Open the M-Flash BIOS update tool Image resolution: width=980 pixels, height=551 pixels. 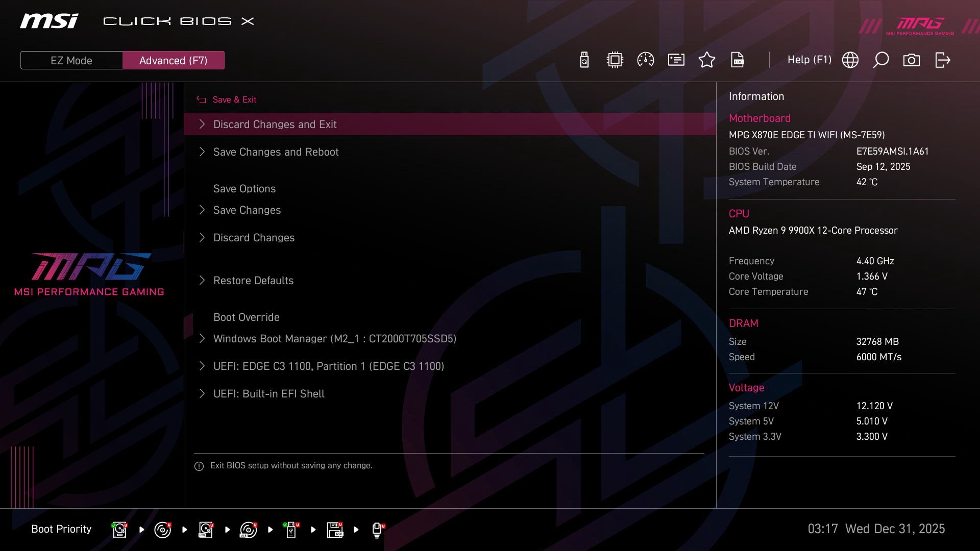coord(583,60)
